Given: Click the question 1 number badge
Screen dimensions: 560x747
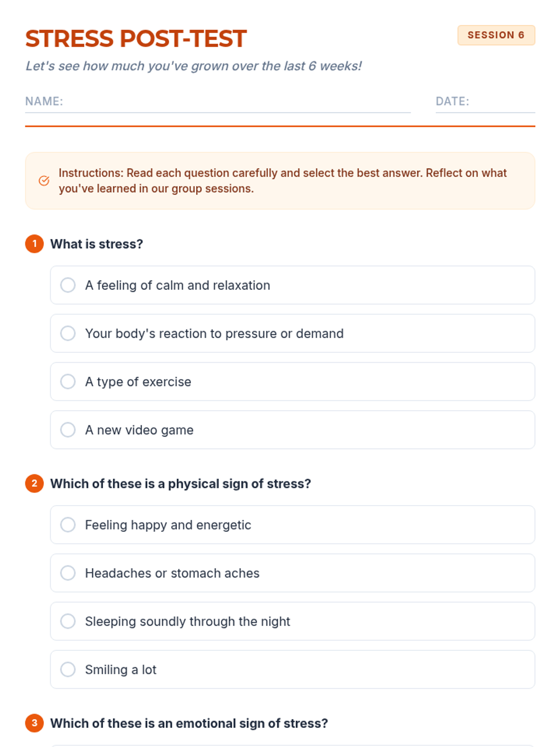Looking at the screenshot, I should (x=35, y=244).
